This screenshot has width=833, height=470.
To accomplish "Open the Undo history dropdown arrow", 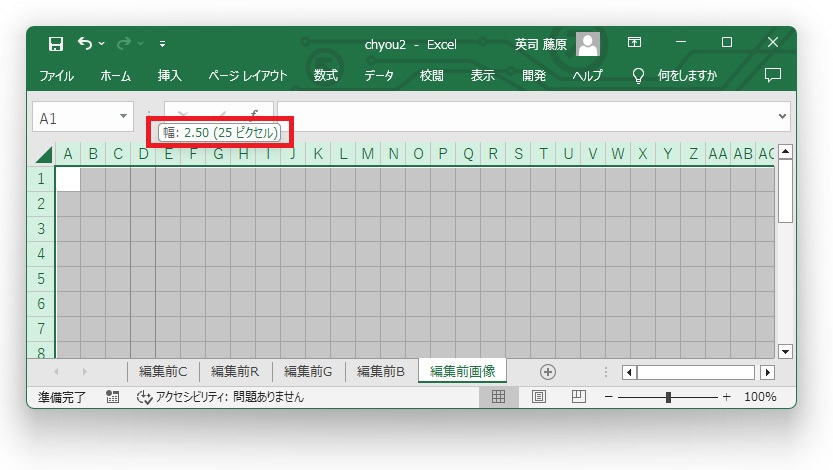I will (x=101, y=44).
